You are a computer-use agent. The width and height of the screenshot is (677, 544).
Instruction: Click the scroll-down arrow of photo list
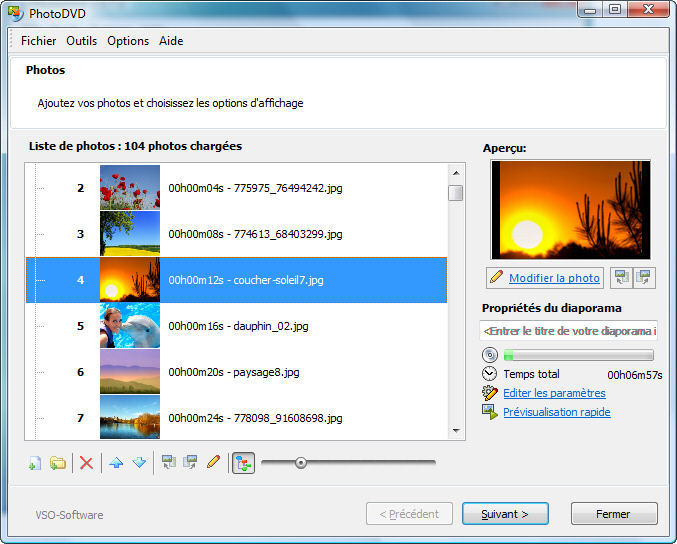click(456, 431)
